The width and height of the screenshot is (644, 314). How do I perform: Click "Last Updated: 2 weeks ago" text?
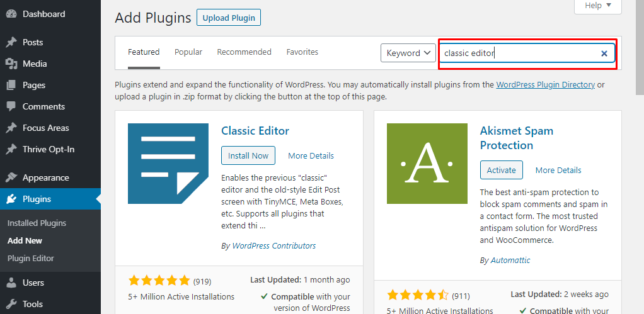[x=560, y=294]
